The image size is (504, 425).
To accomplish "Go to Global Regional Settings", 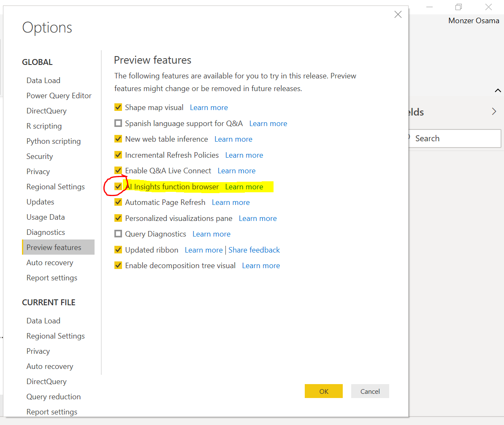I will click(55, 187).
